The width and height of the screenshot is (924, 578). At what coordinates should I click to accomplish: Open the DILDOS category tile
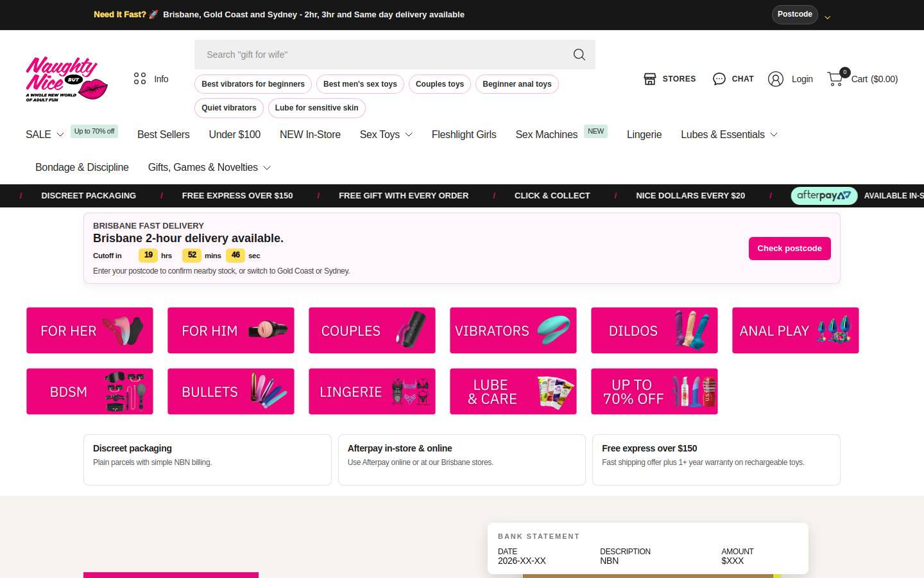[x=654, y=330]
